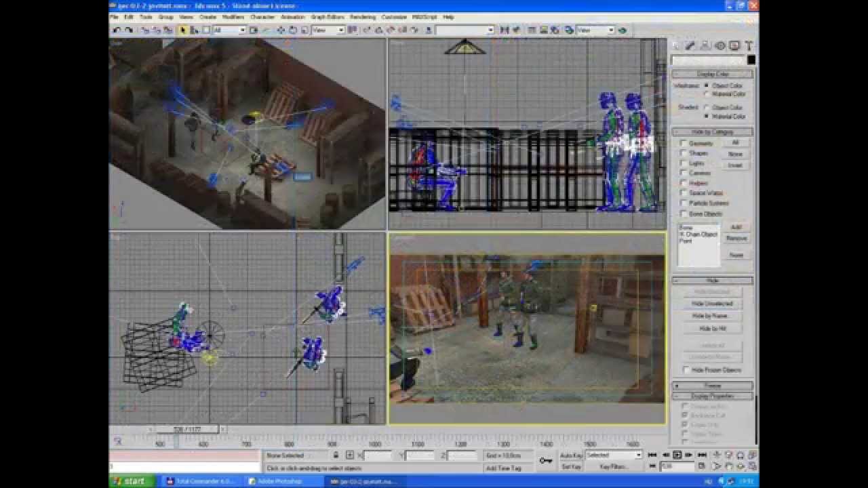
Task: Toggle the Bone Objects checkbox
Action: 684,213
